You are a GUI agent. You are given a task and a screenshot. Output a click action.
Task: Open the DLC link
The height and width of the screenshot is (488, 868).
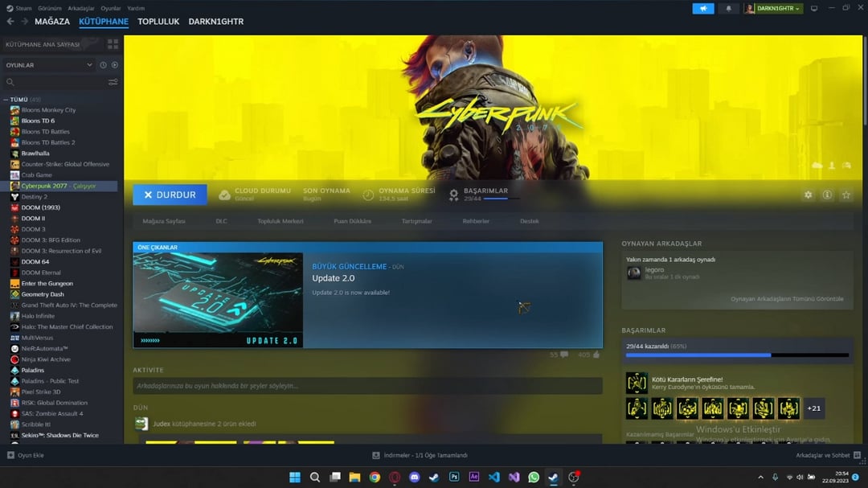point(222,221)
